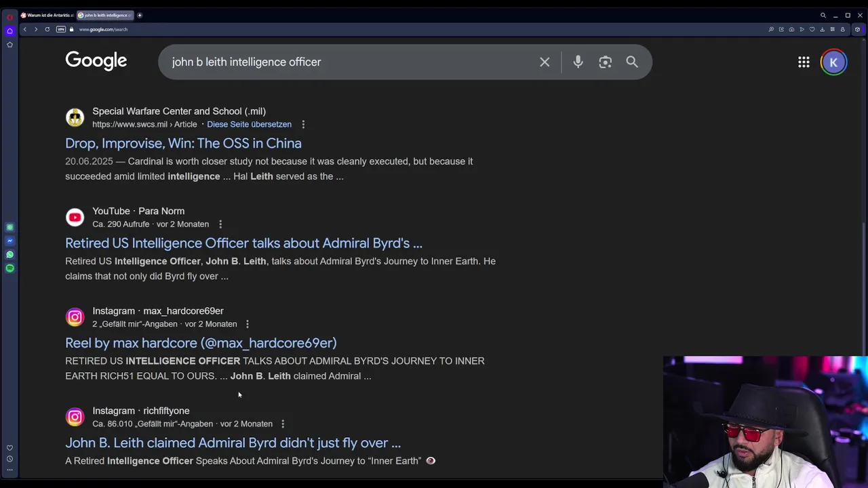Open more options for richfiftyone result
Viewport: 868px width, 488px height.
tap(283, 424)
